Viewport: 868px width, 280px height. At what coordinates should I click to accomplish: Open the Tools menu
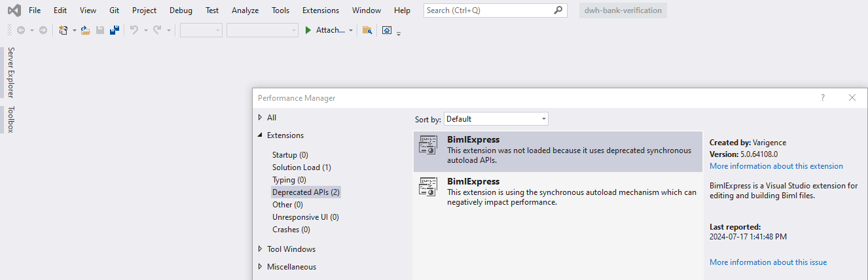[x=280, y=10]
